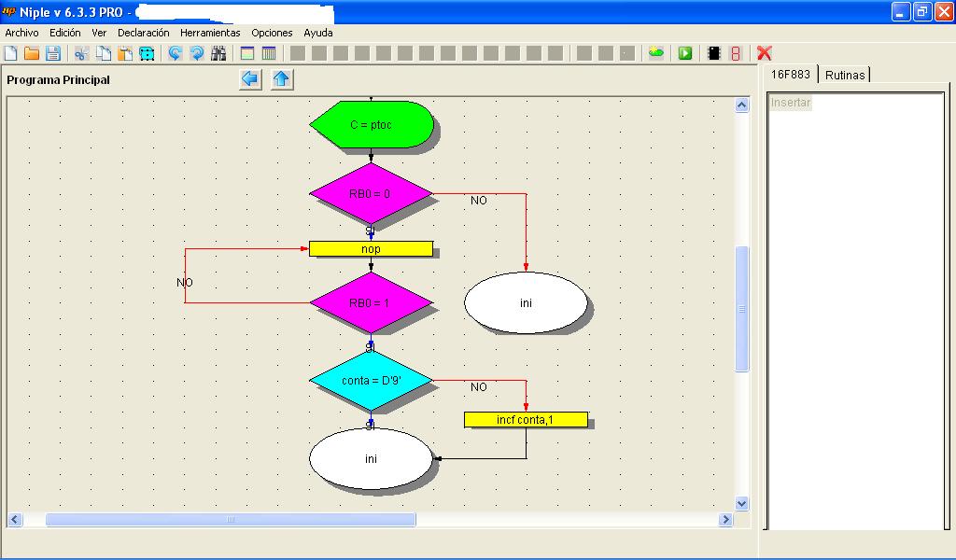
Task: Cut selection with the scissors icon
Action: [x=81, y=53]
